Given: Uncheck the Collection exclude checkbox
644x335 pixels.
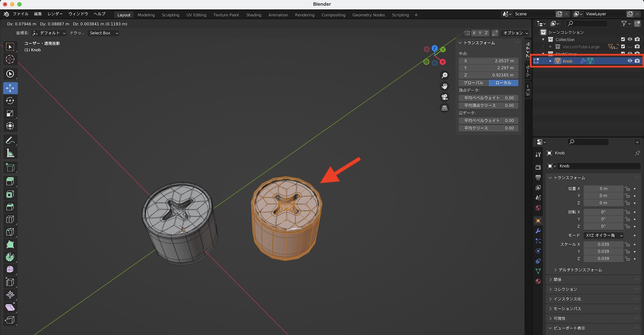Looking at the screenshot, I should (623, 39).
